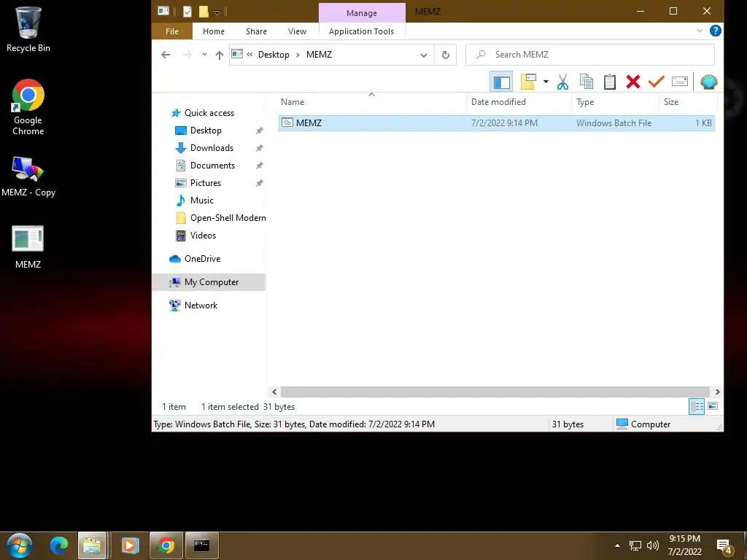The image size is (747, 560).
Task: Open Pictures in the navigation pane
Action: click(205, 183)
